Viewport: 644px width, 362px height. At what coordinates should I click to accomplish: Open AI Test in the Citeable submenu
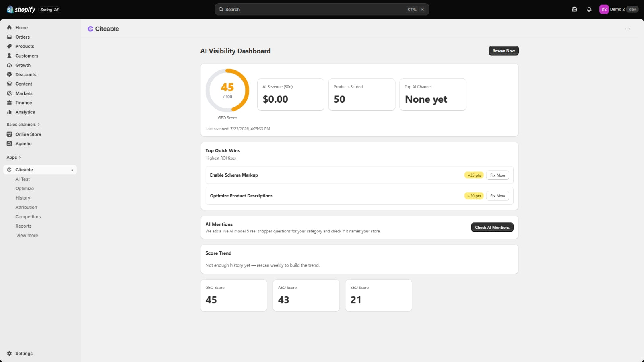pyautogui.click(x=23, y=179)
